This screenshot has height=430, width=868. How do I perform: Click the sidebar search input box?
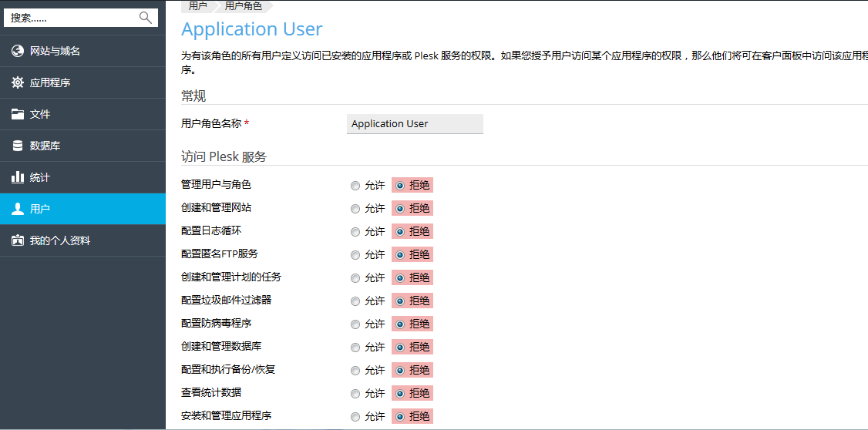[72, 18]
